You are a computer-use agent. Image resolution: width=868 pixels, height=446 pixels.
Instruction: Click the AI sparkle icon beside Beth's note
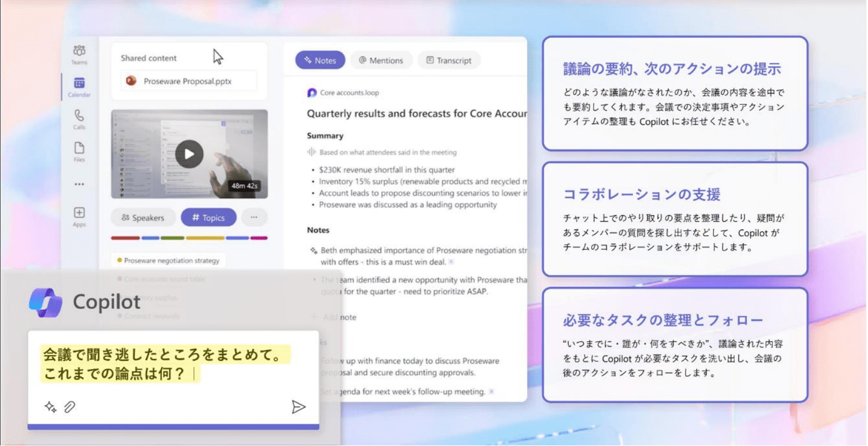314,251
